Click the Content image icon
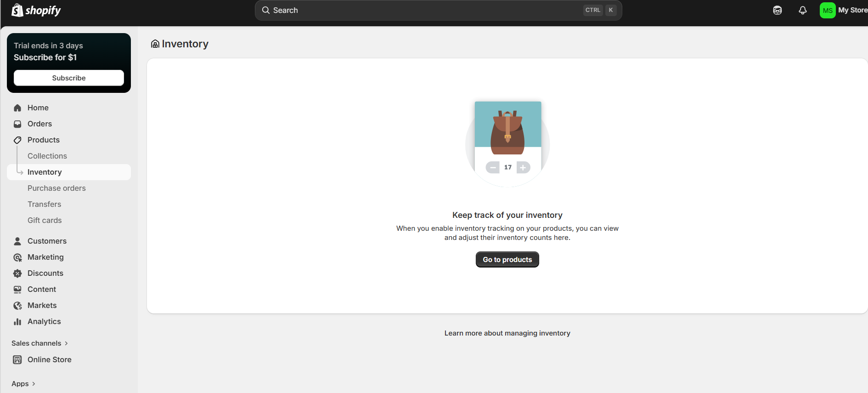Image resolution: width=868 pixels, height=393 pixels. coord(17,289)
